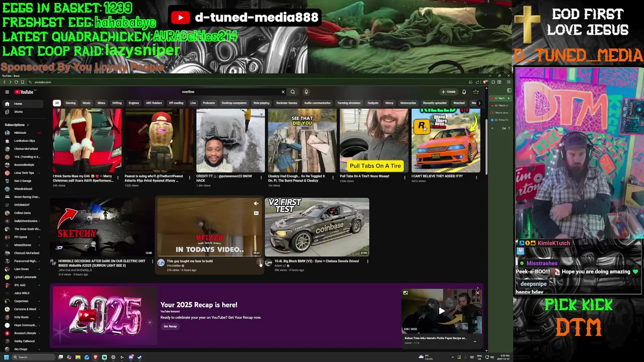The height and width of the screenshot is (362, 644).
Task: Toggle captions on the hovered video preview
Action: click(256, 213)
